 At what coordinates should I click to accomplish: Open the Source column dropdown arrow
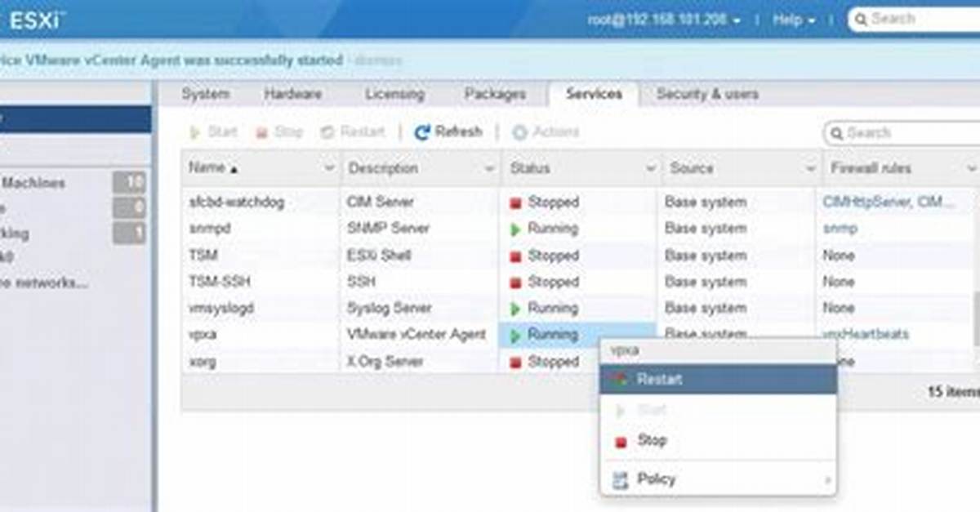(811, 168)
